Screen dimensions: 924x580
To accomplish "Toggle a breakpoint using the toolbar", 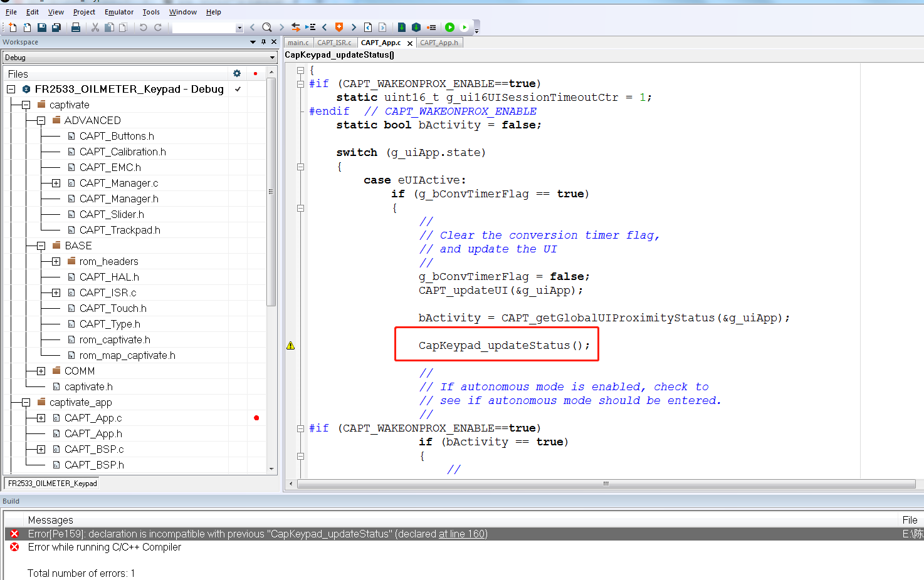I will click(x=431, y=27).
